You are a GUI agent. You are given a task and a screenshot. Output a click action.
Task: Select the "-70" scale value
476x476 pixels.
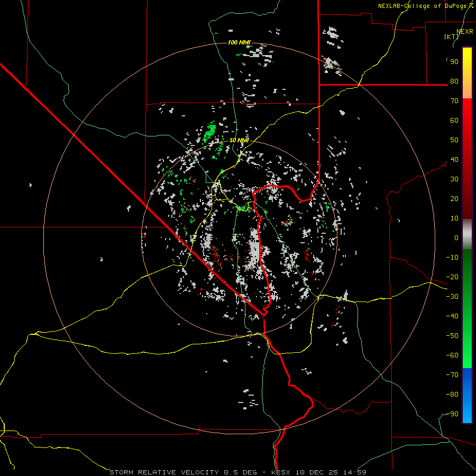pos(452,375)
